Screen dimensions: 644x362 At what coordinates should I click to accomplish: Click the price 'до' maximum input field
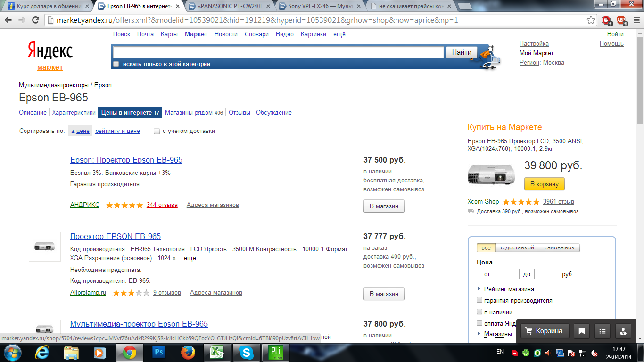[x=547, y=274]
